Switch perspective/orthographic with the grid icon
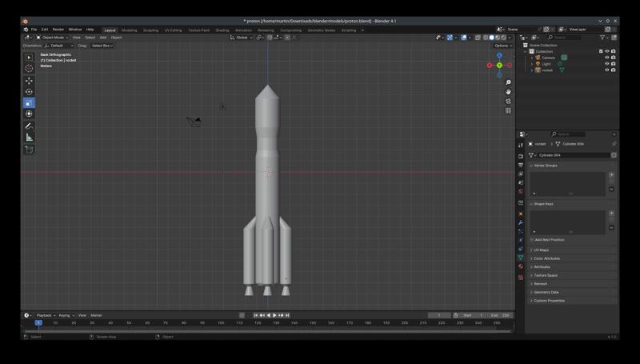640x364 pixels. (x=508, y=110)
